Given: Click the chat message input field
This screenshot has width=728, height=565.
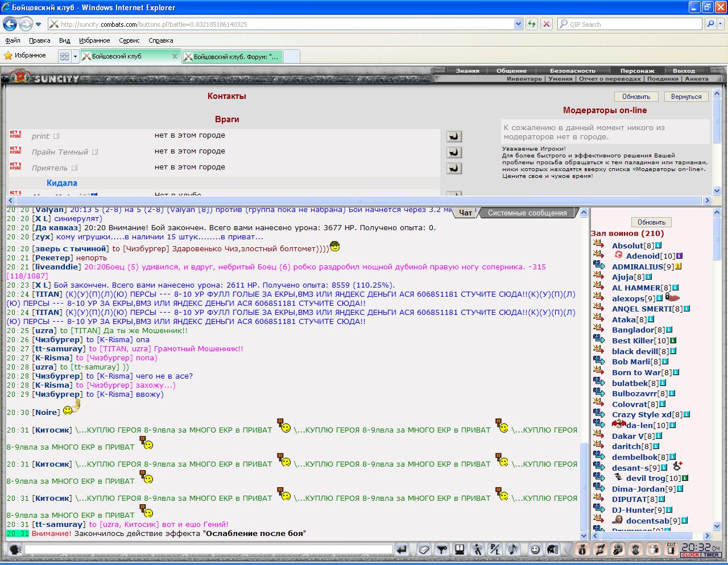Looking at the screenshot, I should (x=209, y=550).
